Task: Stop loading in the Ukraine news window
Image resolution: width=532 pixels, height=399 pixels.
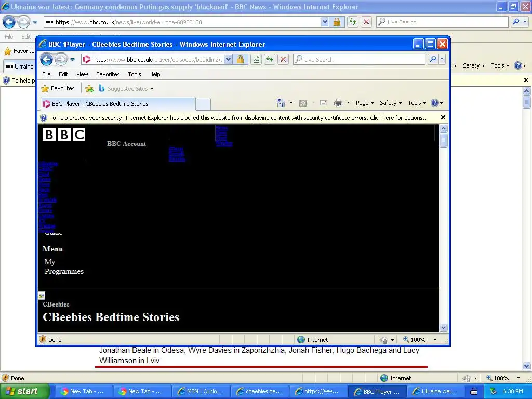Action: coord(366,22)
